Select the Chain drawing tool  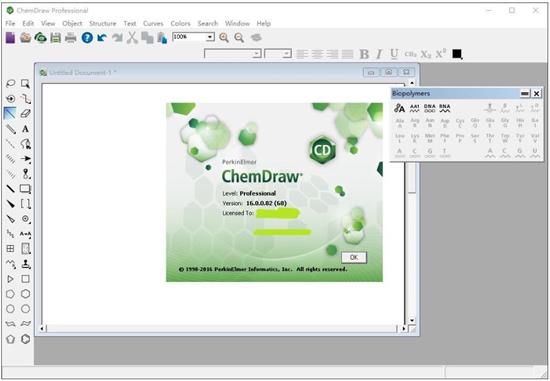click(x=11, y=264)
